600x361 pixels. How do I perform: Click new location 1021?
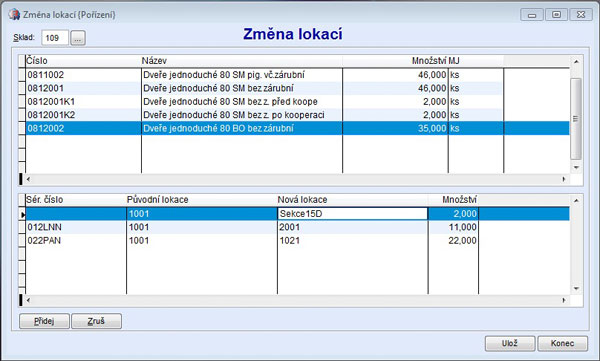pyautogui.click(x=290, y=240)
